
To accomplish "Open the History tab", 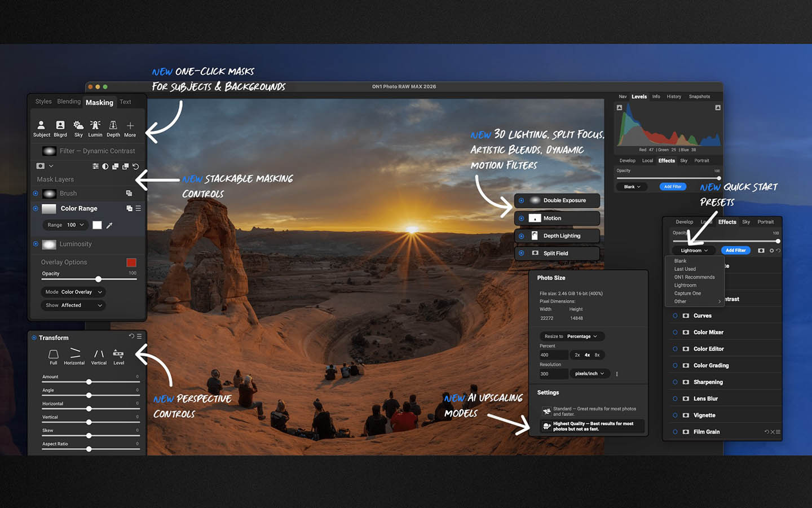I will click(674, 97).
